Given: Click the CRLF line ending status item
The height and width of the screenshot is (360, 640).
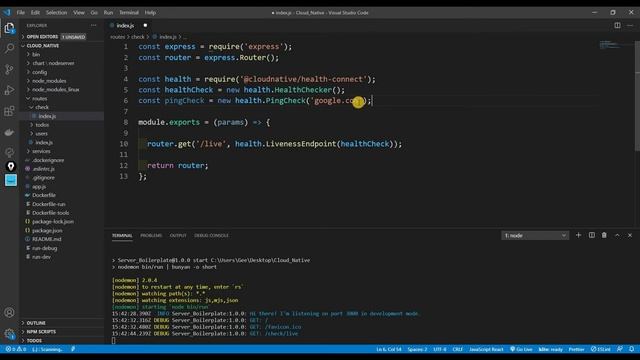Looking at the screenshot, I should point(458,349).
